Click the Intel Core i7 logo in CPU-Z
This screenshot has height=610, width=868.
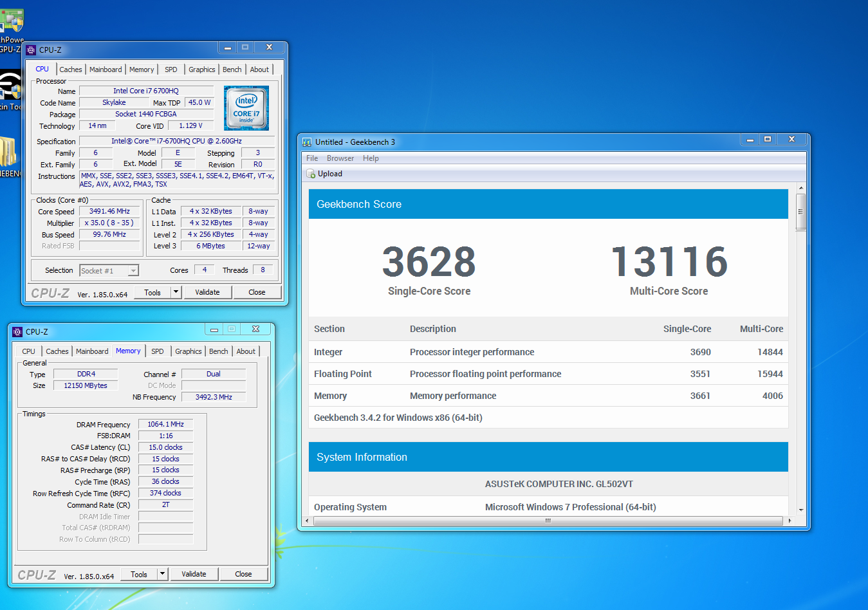[x=246, y=108]
